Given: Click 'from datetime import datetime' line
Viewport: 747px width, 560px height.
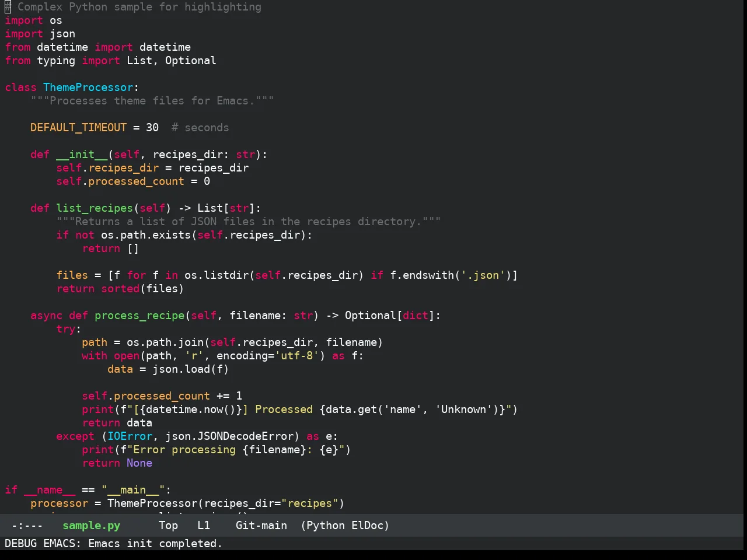Looking at the screenshot, I should (x=98, y=47).
